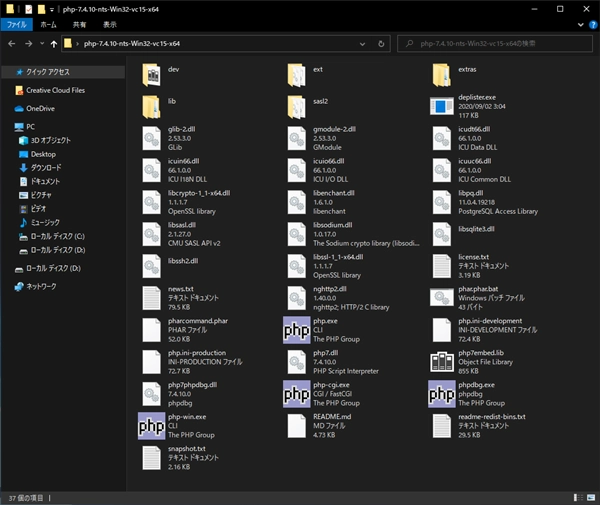Select the deplister.exe application icon
The height and width of the screenshot is (505, 600).
click(443, 107)
